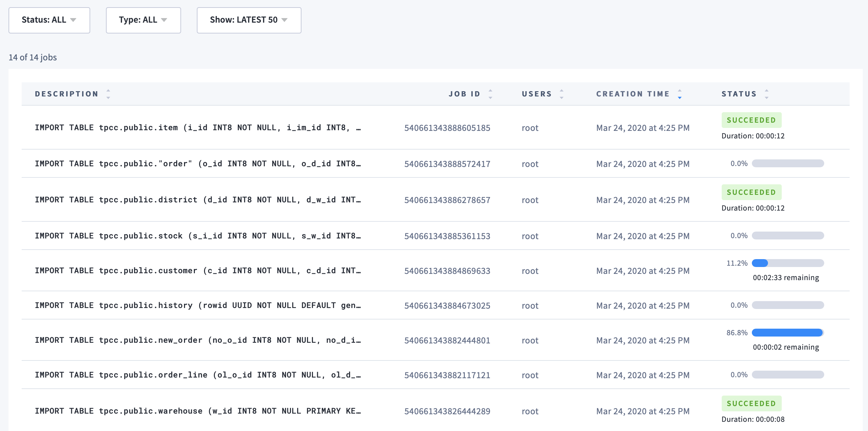Click the SUCCEEDED badge on item import
This screenshot has width=868, height=431.
pyautogui.click(x=752, y=120)
